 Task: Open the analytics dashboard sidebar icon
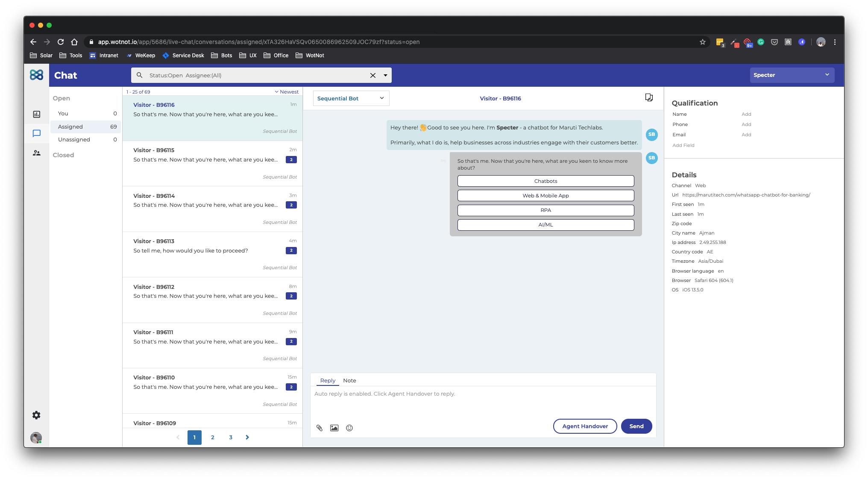[x=37, y=114]
